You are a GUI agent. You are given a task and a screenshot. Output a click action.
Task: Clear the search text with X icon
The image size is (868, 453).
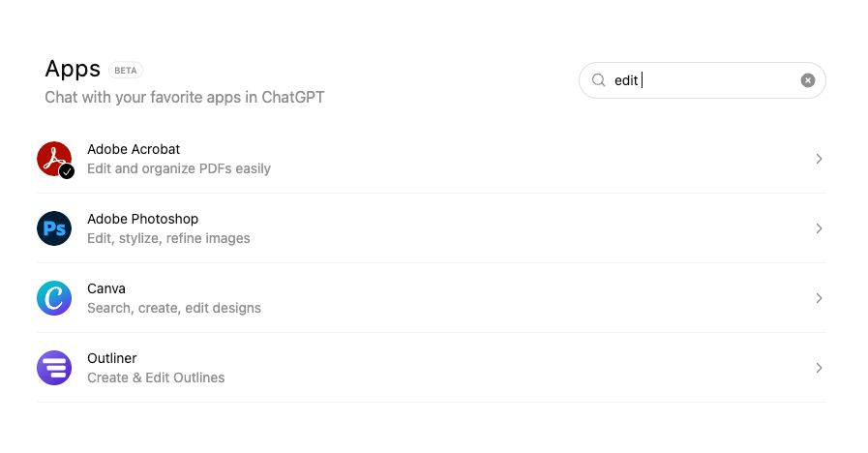808,80
